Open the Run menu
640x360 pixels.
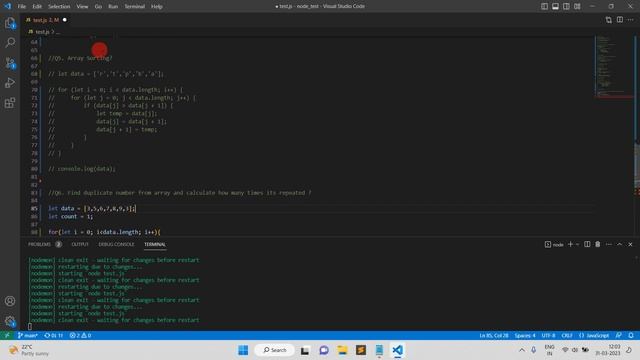click(x=113, y=7)
